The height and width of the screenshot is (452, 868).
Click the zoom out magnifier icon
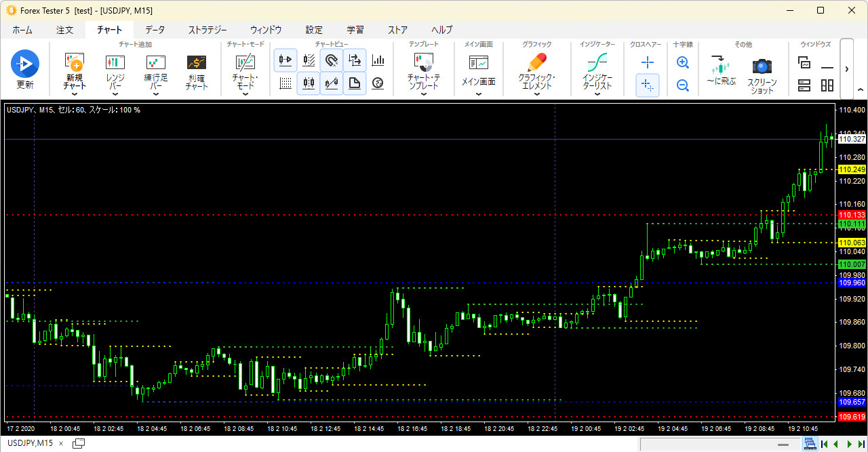point(683,85)
